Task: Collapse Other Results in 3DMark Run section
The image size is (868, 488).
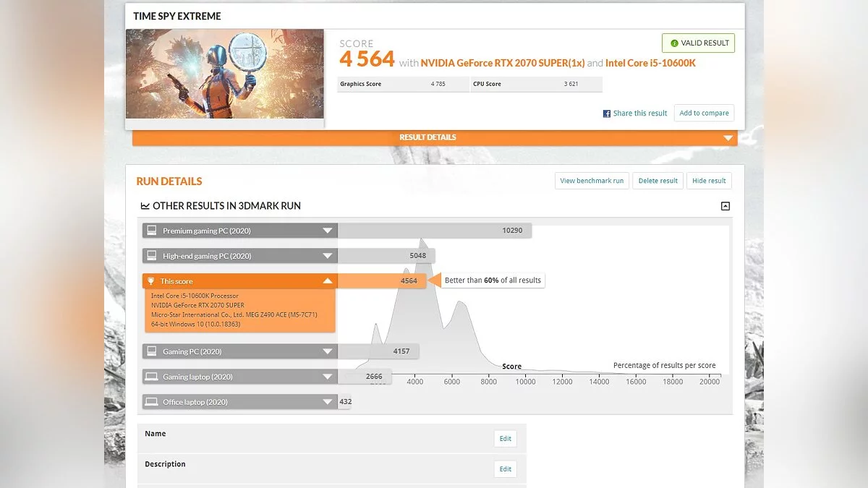Action: [x=726, y=206]
